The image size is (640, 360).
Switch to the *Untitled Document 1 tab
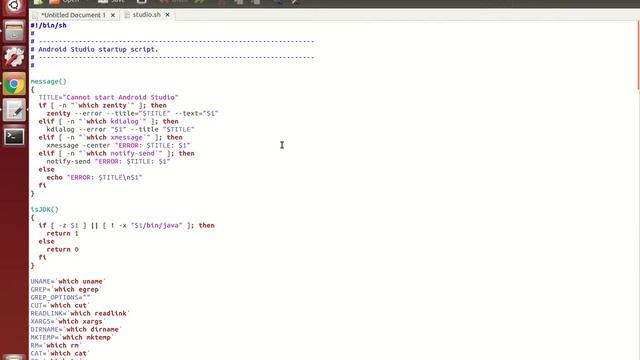point(73,15)
